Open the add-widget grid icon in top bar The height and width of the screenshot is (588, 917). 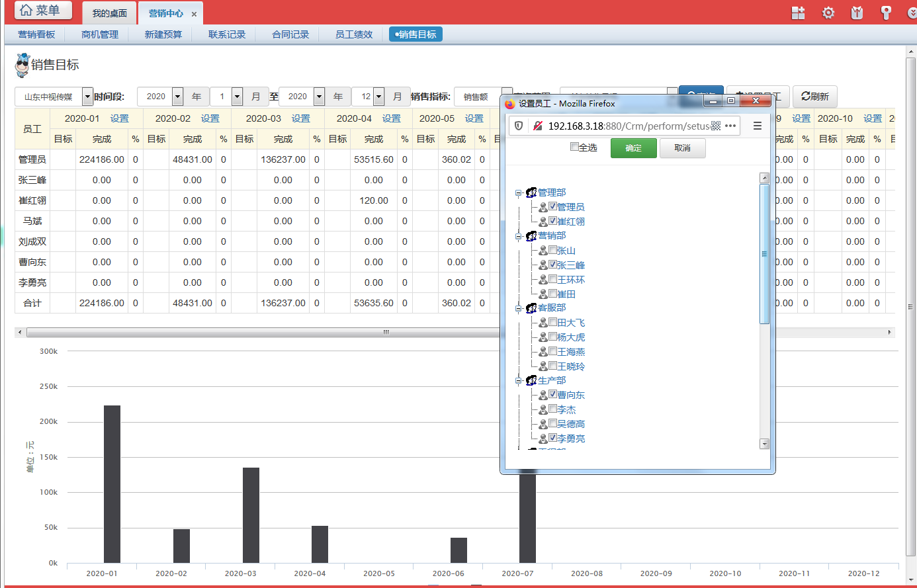tap(799, 13)
